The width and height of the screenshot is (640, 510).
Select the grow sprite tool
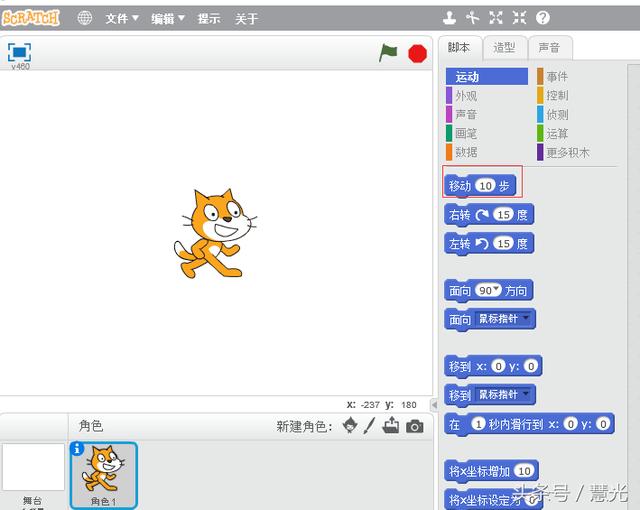click(x=496, y=18)
